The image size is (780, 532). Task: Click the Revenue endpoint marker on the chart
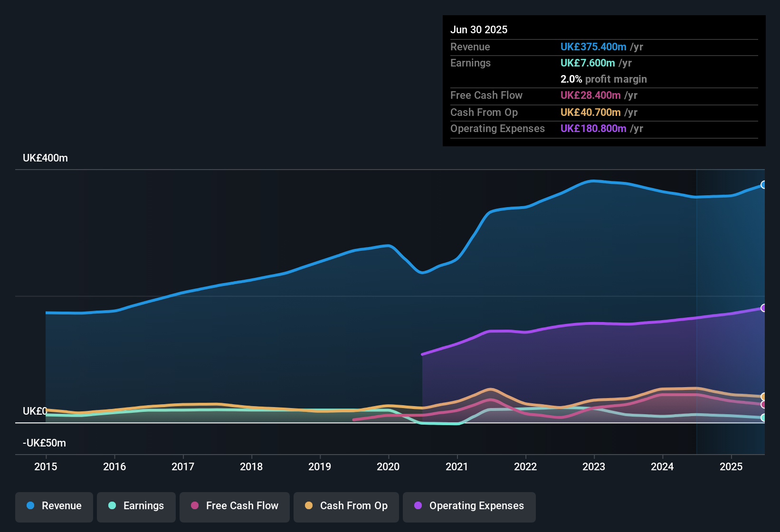764,185
